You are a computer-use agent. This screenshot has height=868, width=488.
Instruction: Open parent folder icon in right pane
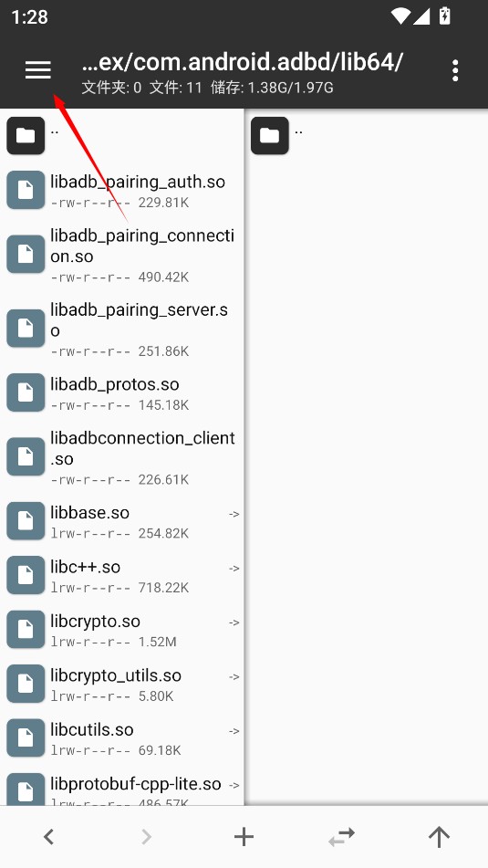269,136
